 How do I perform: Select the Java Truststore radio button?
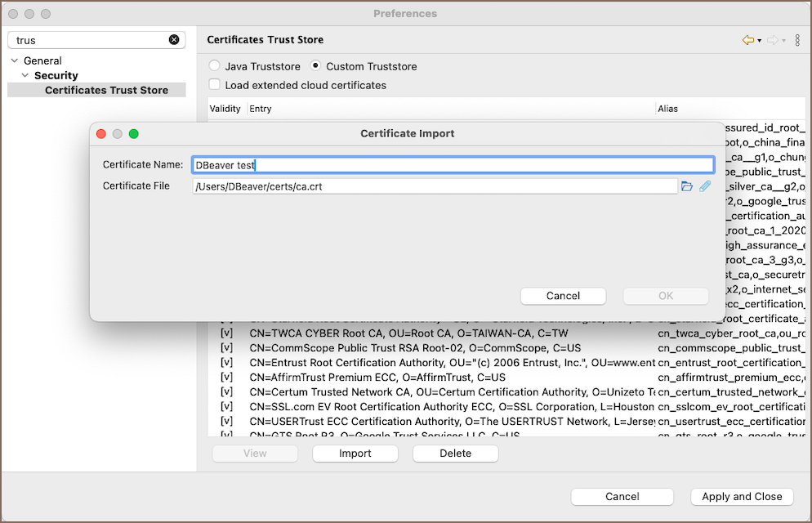coord(215,66)
